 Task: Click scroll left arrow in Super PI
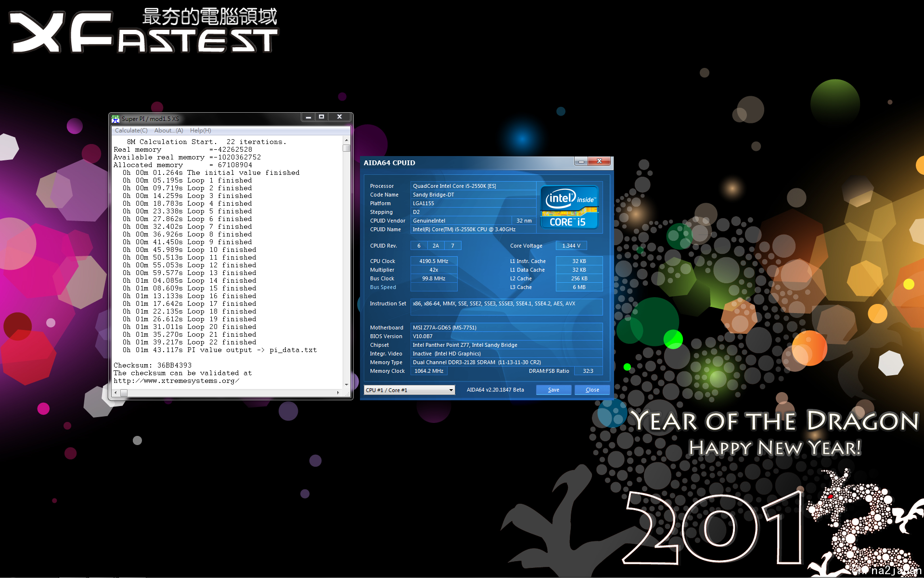coord(115,393)
